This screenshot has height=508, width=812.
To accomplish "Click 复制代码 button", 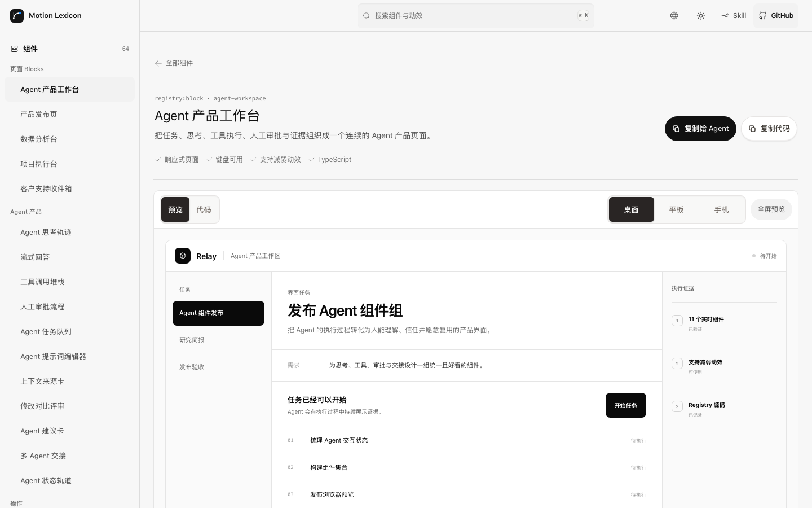I will click(769, 129).
